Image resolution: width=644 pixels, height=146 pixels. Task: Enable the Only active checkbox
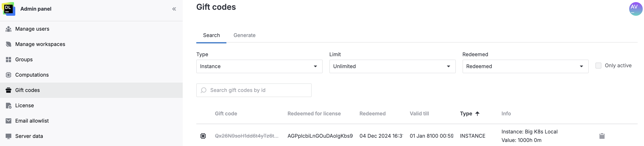[x=598, y=66]
